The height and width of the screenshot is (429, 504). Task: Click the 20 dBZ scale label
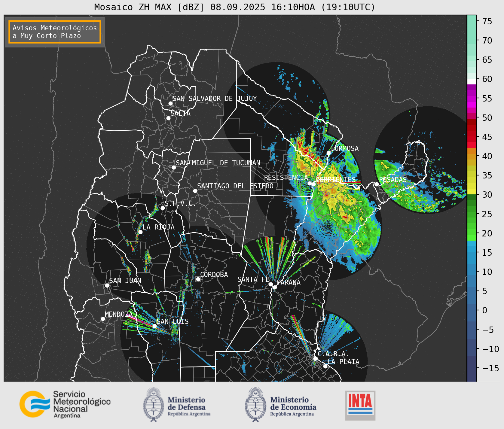coord(487,233)
